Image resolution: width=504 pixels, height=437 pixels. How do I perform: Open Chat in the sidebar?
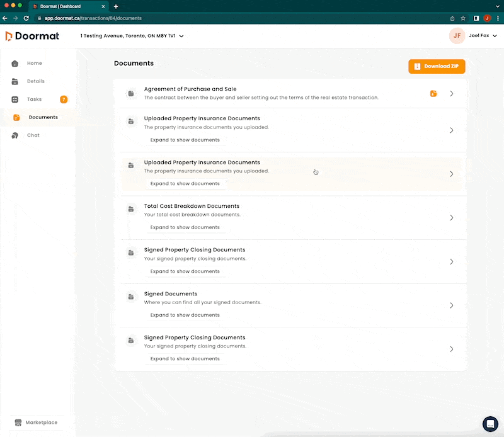pyautogui.click(x=33, y=135)
